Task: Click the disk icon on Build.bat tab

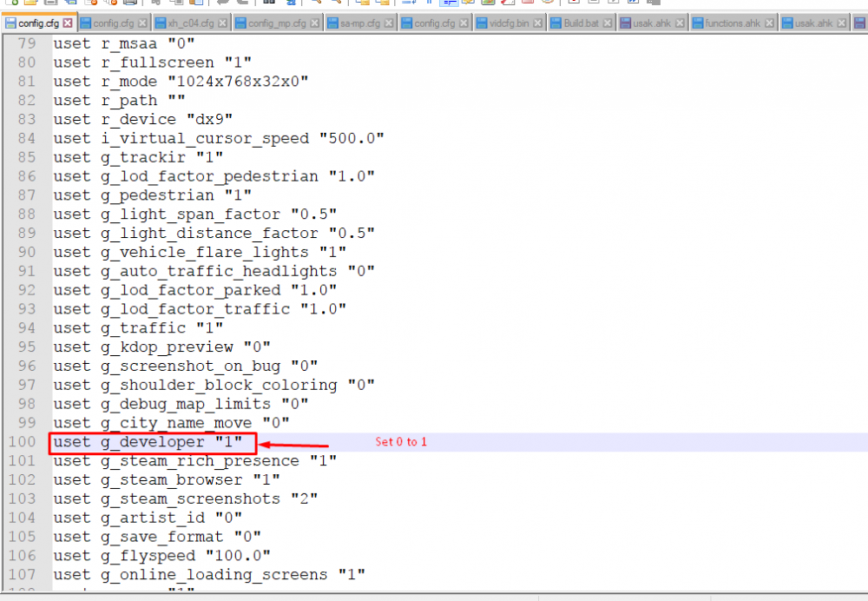Action: pos(555,23)
